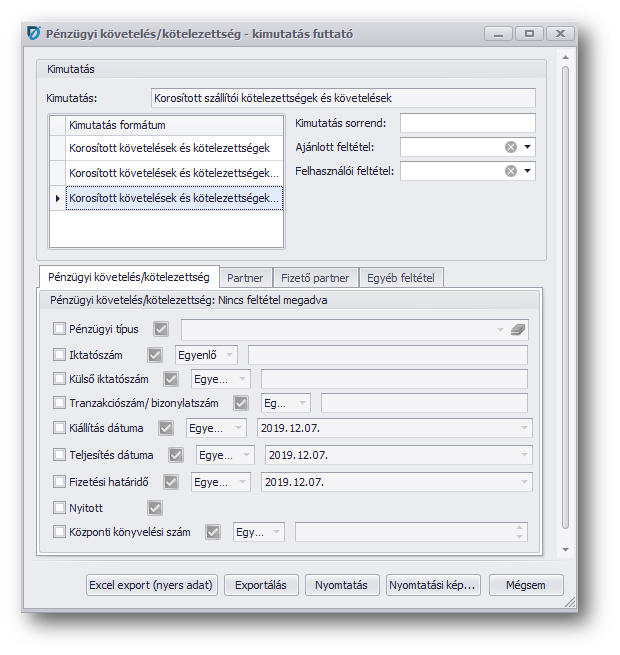Click the gray check icon next to Iktatószám
The image size is (620, 655).
tap(155, 354)
